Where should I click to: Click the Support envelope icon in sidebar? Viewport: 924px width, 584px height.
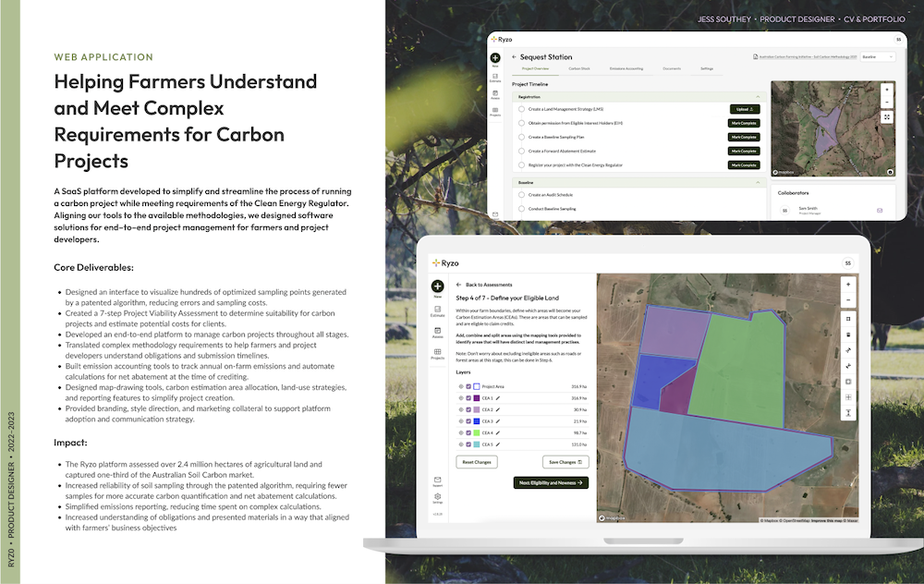click(437, 481)
